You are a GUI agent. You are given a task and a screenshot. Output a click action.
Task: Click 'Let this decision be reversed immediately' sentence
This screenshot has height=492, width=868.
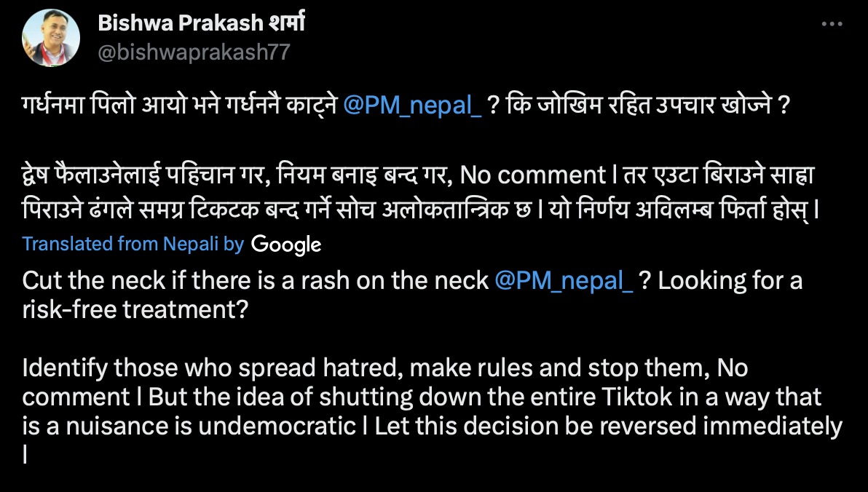608,426
